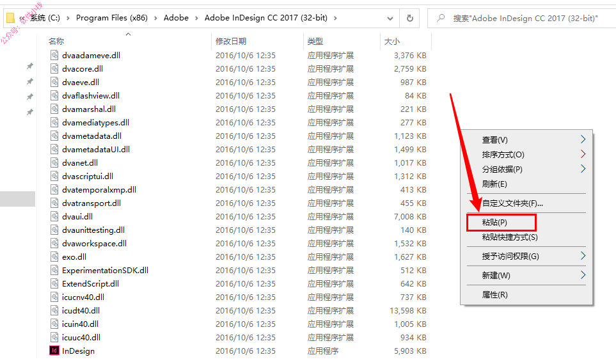Expand chevron after 系统 (C:) breadcrumb
This screenshot has height=364, width=616.
pyautogui.click(x=68, y=18)
